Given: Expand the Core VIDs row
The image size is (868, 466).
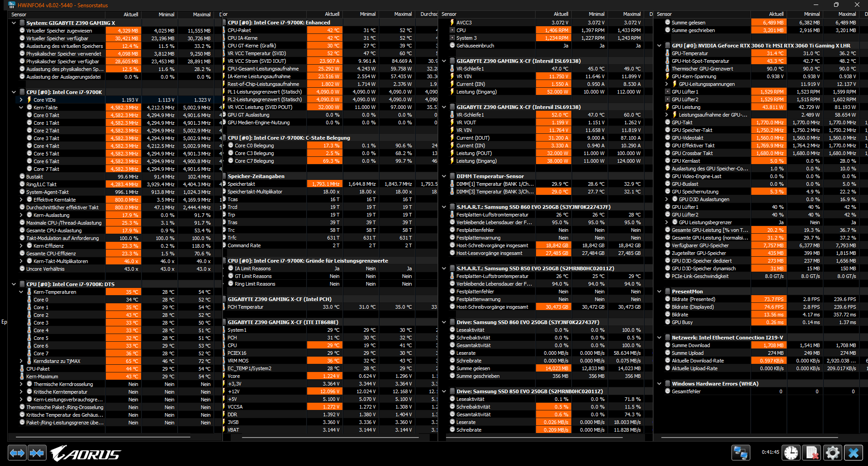Looking at the screenshot, I should 21,100.
